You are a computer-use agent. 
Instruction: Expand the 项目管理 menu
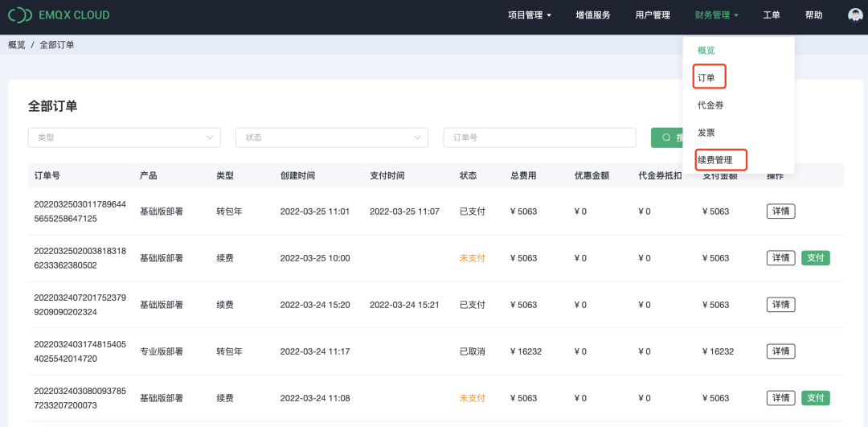tap(530, 15)
